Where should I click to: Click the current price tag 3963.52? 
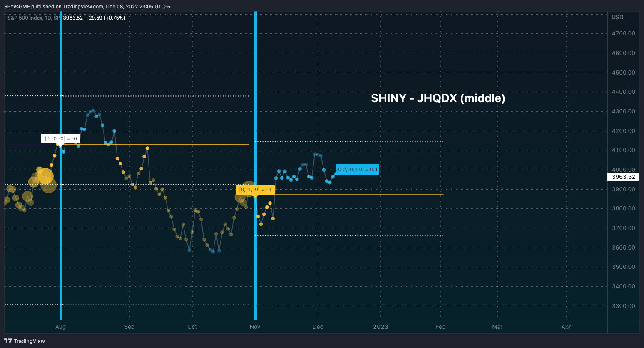pyautogui.click(x=623, y=177)
